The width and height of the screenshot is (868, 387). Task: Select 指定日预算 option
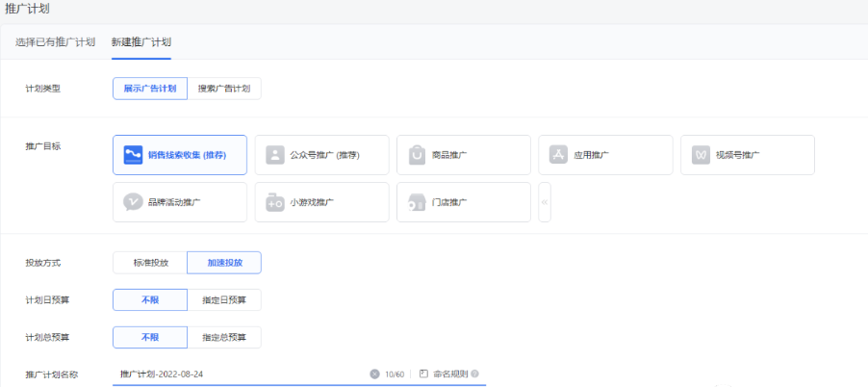pyautogui.click(x=224, y=300)
